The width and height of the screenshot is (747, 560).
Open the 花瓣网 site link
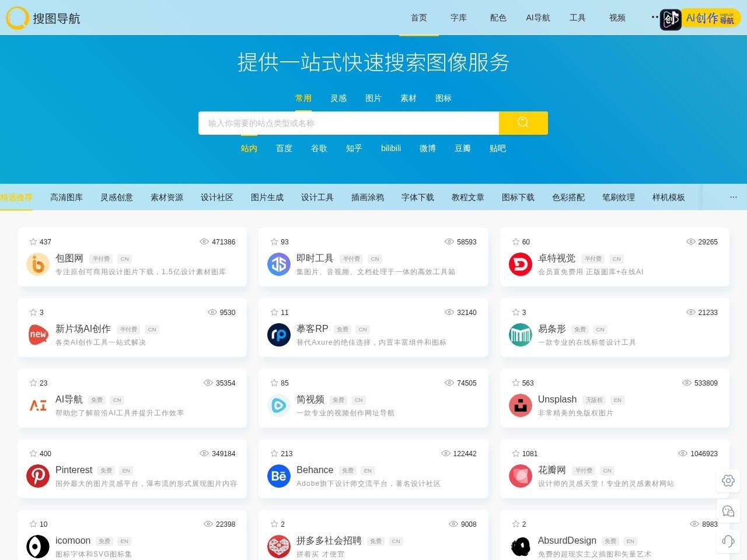(552, 470)
